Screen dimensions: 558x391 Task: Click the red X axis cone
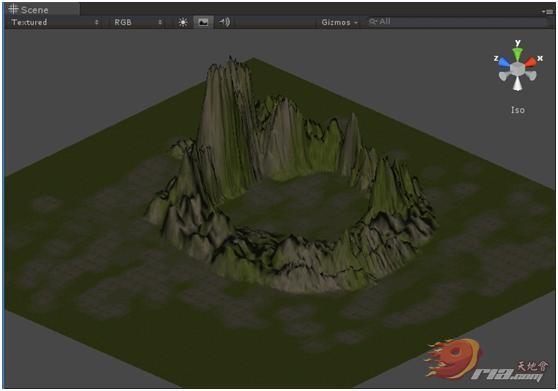pyautogui.click(x=530, y=62)
